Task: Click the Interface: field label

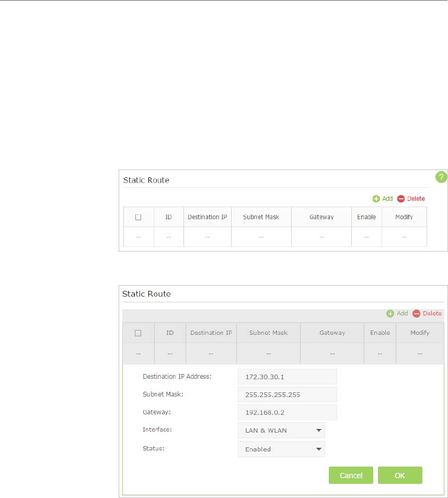Action: click(157, 429)
